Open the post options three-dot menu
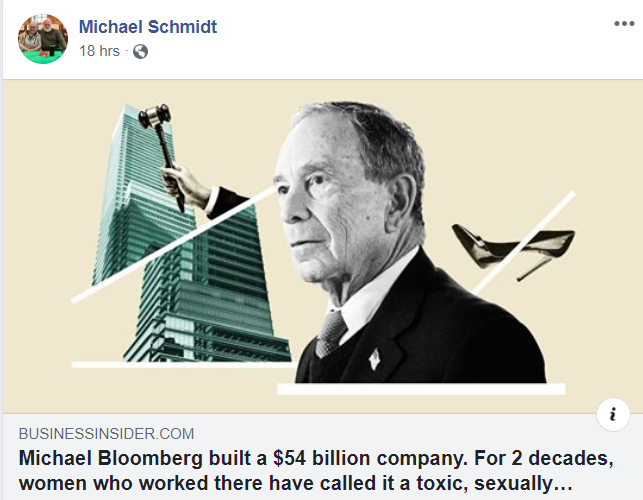 click(624, 24)
